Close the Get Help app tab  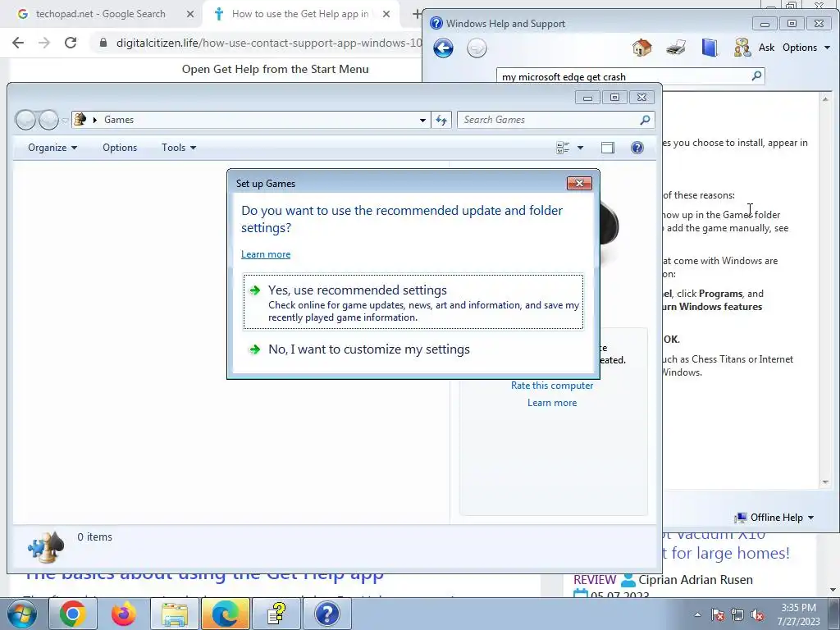click(x=386, y=15)
